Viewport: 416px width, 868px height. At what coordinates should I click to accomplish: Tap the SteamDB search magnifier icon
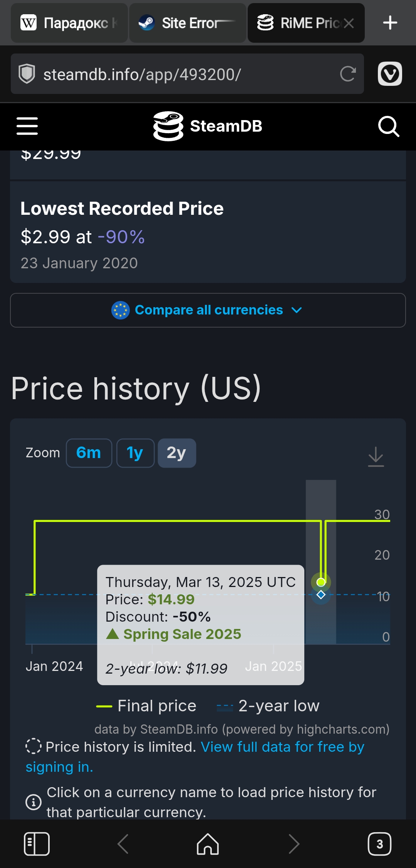[388, 126]
